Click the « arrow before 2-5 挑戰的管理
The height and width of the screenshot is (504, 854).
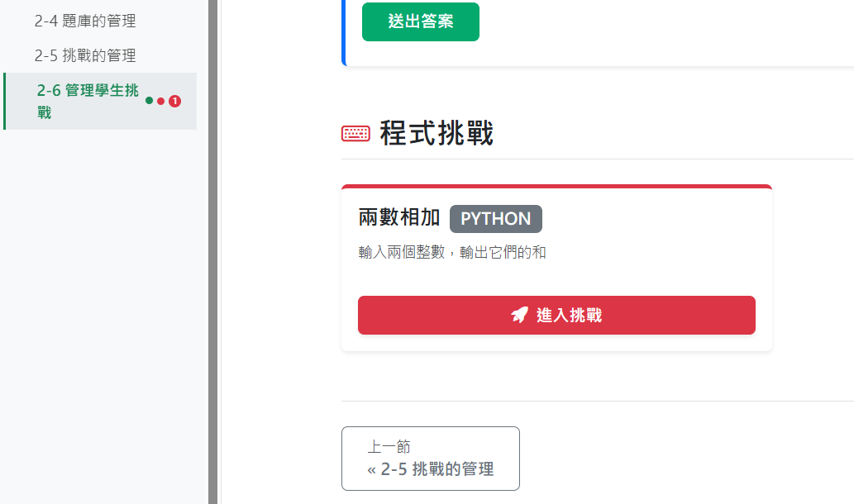pyautogui.click(x=371, y=470)
